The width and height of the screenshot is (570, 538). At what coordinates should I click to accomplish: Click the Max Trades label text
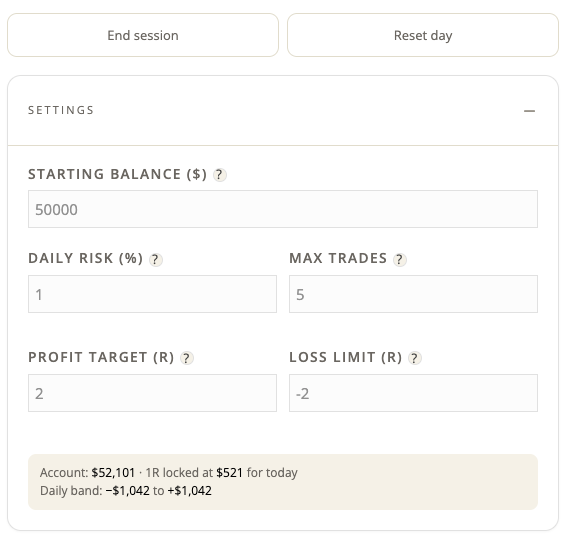coord(338,258)
